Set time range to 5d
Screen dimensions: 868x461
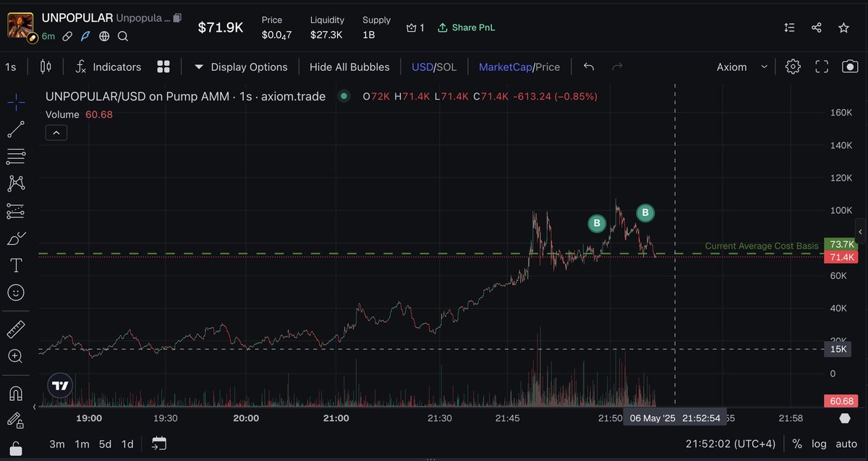coord(106,444)
